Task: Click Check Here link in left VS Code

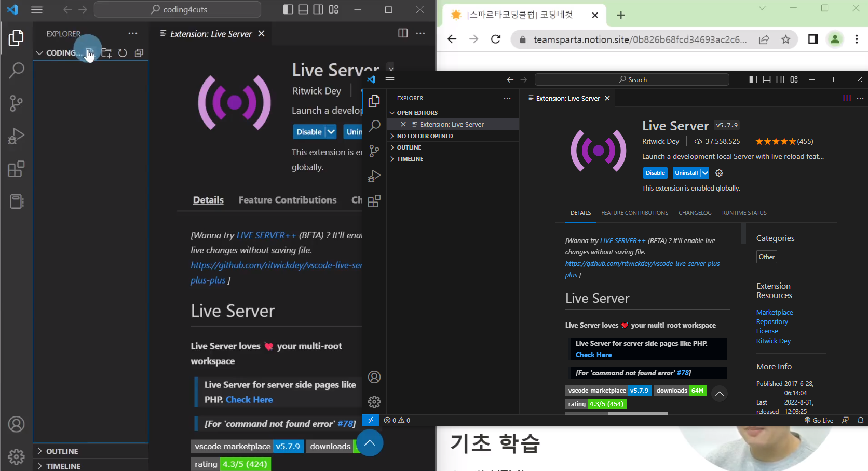Action: coord(249,399)
